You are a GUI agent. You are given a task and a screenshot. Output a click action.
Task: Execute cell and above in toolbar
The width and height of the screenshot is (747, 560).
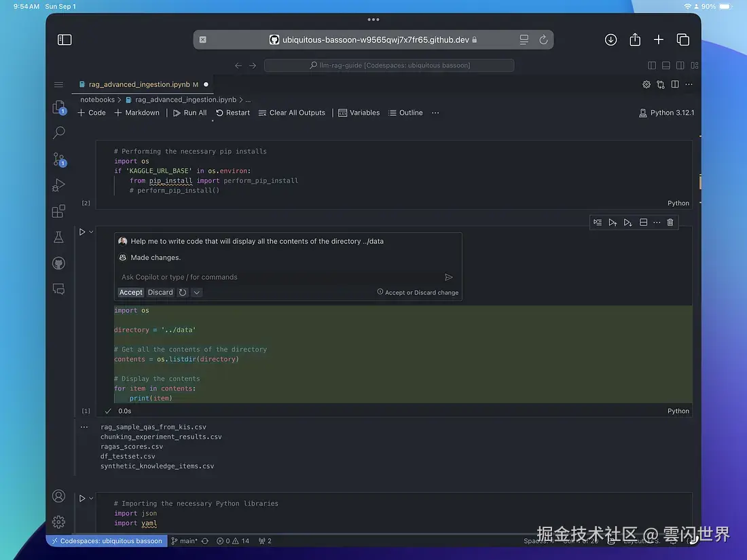613,223
